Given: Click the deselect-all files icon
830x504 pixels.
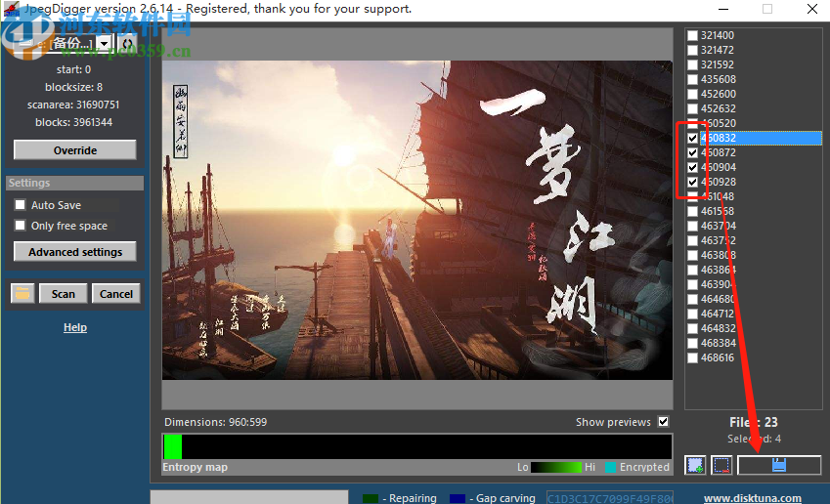Looking at the screenshot, I should point(721,465).
